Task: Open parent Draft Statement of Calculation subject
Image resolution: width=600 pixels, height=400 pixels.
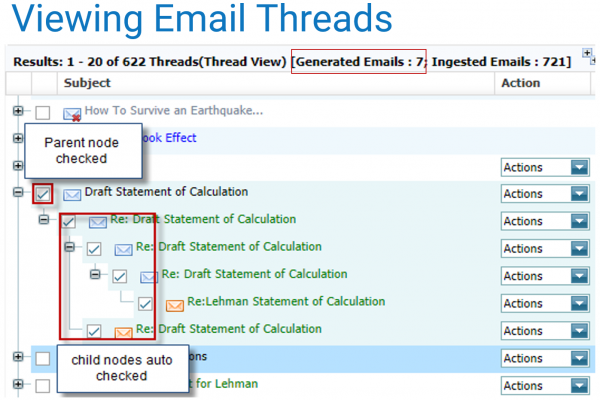Action: (166, 192)
